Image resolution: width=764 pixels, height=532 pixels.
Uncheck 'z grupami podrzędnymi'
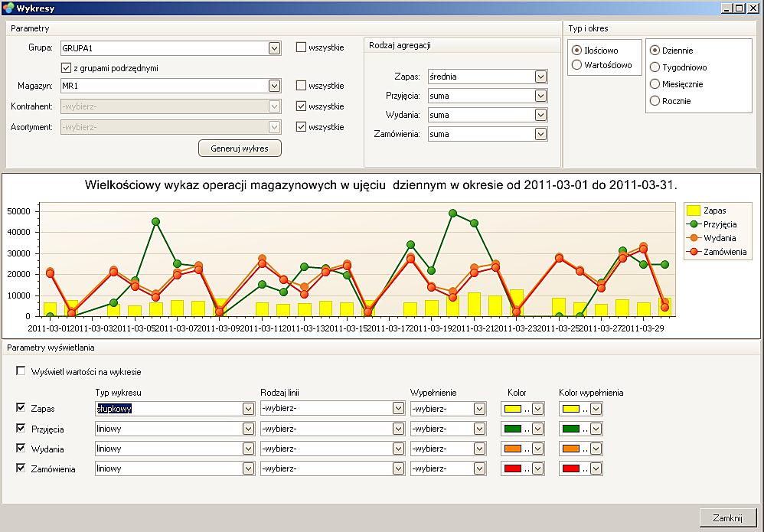[x=67, y=67]
